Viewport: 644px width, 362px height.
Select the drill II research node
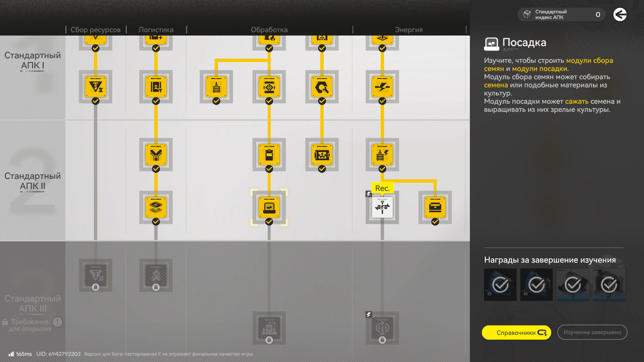point(96,87)
